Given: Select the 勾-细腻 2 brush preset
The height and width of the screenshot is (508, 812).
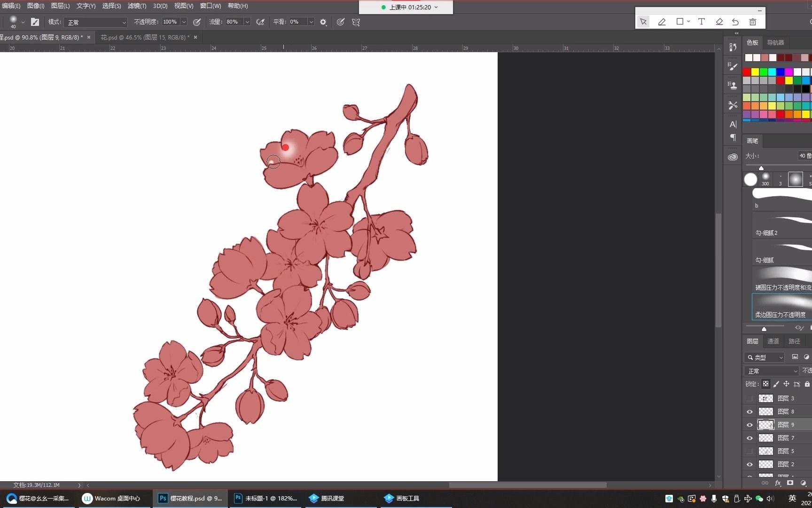Looking at the screenshot, I should [x=782, y=225].
